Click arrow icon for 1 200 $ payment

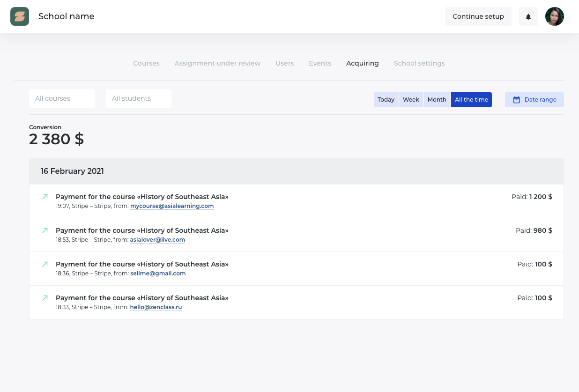tap(45, 197)
